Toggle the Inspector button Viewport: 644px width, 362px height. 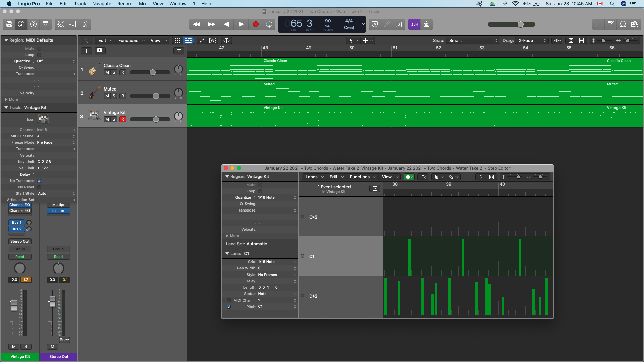click(21, 24)
